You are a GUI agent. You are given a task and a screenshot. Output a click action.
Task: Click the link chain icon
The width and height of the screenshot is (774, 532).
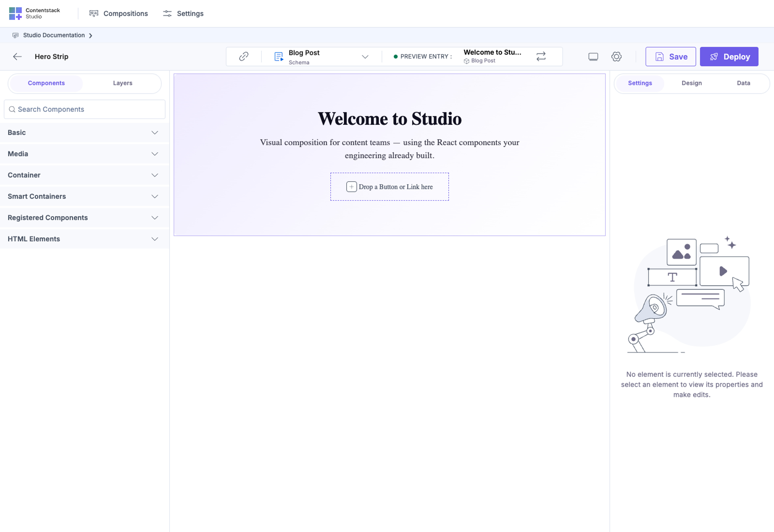pyautogui.click(x=243, y=56)
